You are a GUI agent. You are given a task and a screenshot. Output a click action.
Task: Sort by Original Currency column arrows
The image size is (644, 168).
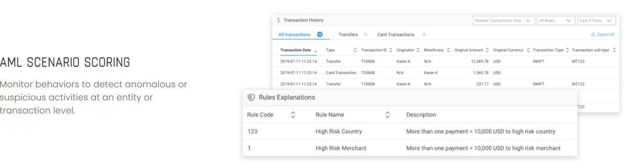528,50
